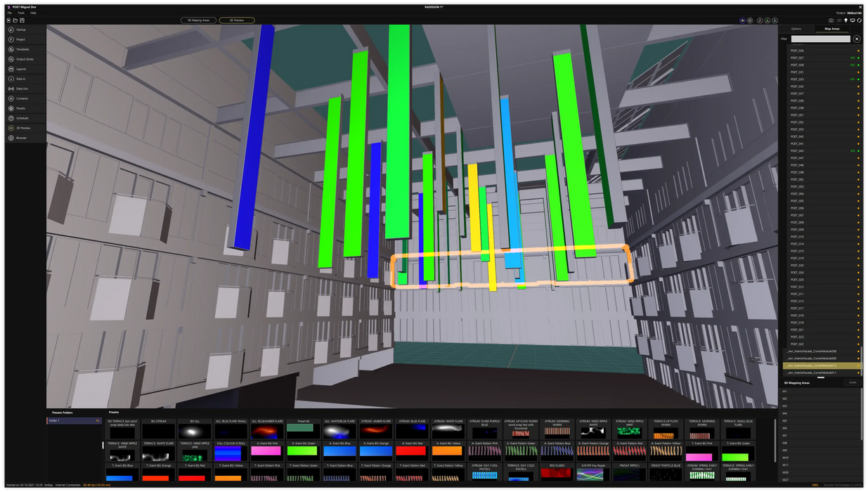Switch to the Options tab
The image size is (868, 492).
coord(796,29)
